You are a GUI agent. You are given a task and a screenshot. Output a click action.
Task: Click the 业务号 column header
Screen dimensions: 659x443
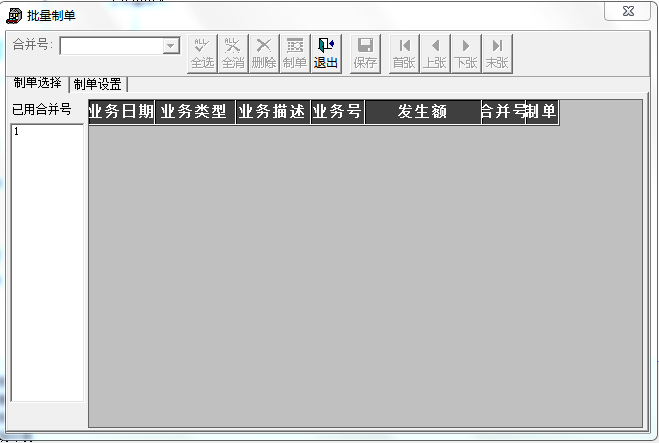pos(337,112)
